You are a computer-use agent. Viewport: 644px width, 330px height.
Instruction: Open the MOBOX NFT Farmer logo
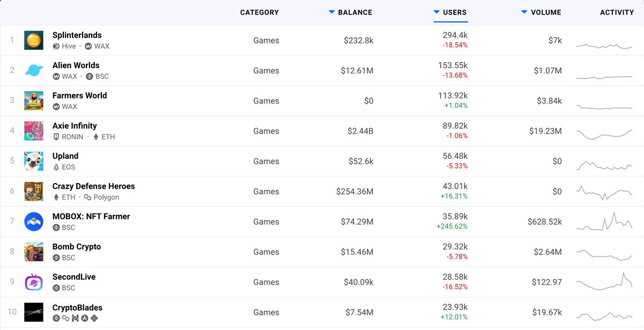click(34, 222)
